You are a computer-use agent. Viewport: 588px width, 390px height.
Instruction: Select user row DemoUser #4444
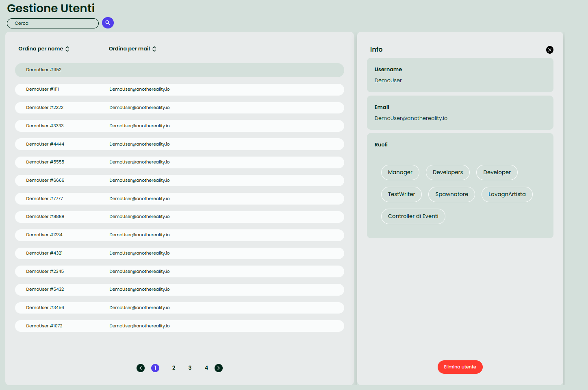point(179,144)
